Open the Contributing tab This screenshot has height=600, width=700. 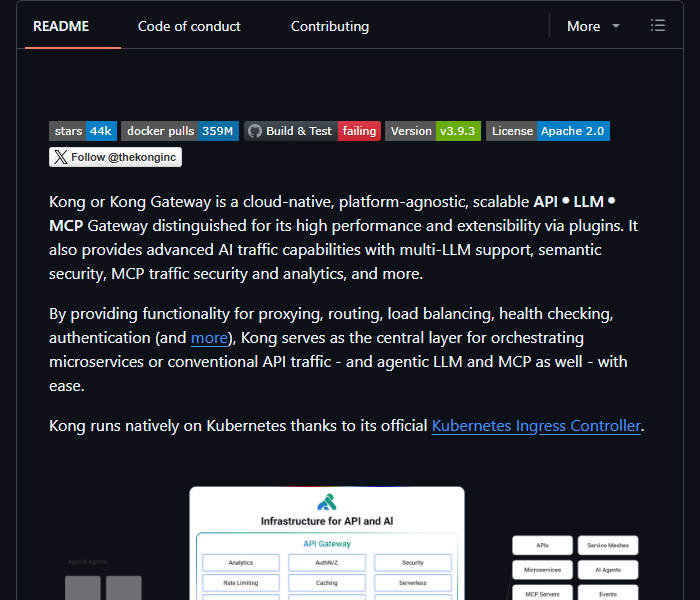[330, 26]
